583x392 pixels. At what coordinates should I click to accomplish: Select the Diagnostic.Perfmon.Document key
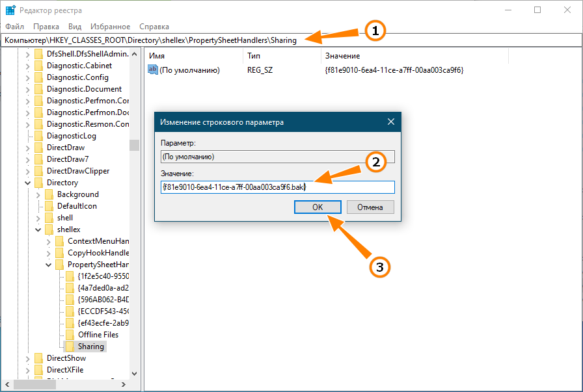pyautogui.click(x=88, y=112)
